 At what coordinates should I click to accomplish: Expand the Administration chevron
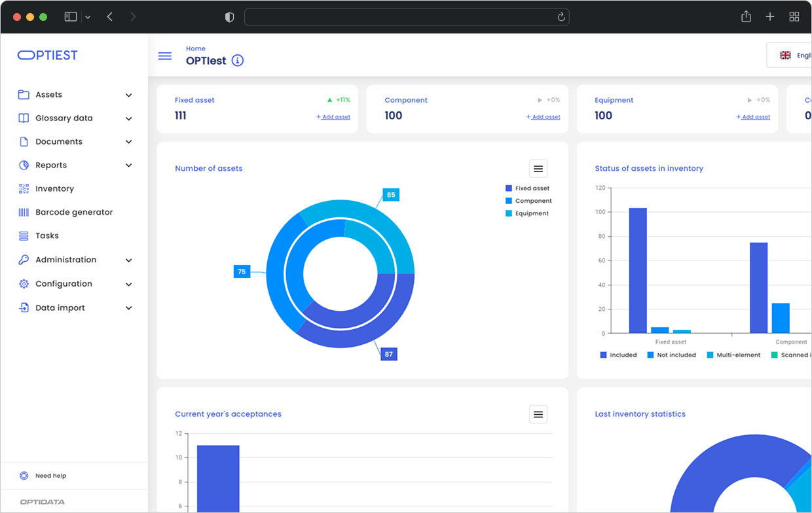tap(129, 260)
